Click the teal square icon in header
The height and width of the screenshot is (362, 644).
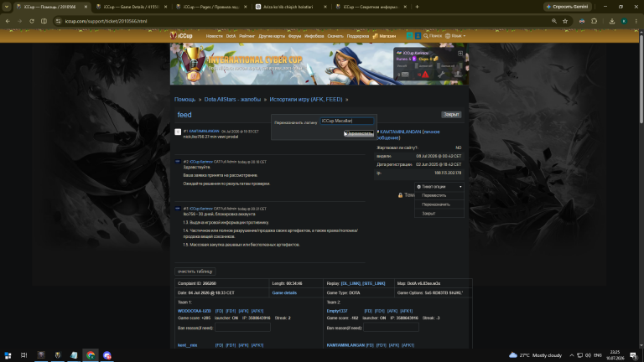(409, 36)
